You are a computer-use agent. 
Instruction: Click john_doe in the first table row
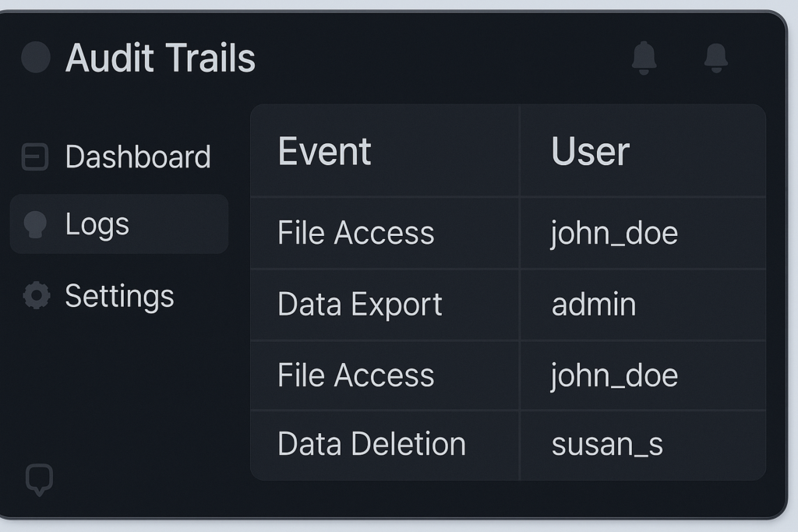(614, 233)
